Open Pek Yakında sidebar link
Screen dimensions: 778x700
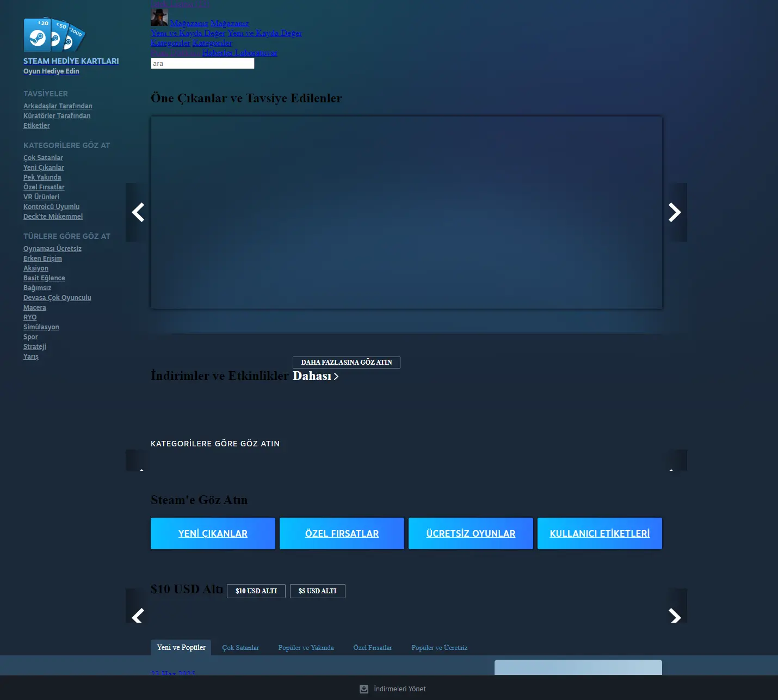click(x=42, y=177)
